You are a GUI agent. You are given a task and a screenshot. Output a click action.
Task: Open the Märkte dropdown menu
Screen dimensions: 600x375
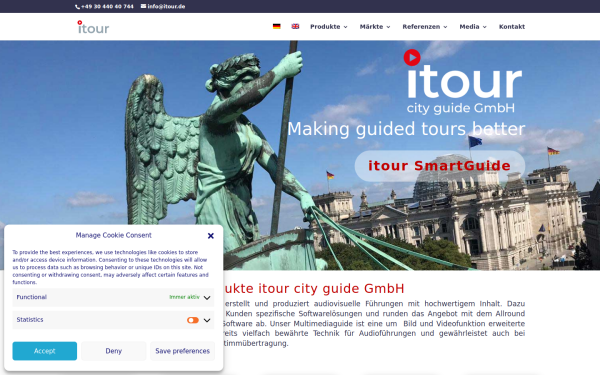click(x=375, y=26)
